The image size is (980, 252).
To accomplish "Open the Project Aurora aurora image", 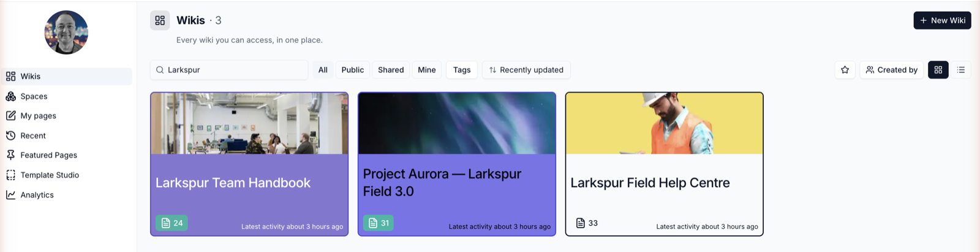I will (457, 123).
